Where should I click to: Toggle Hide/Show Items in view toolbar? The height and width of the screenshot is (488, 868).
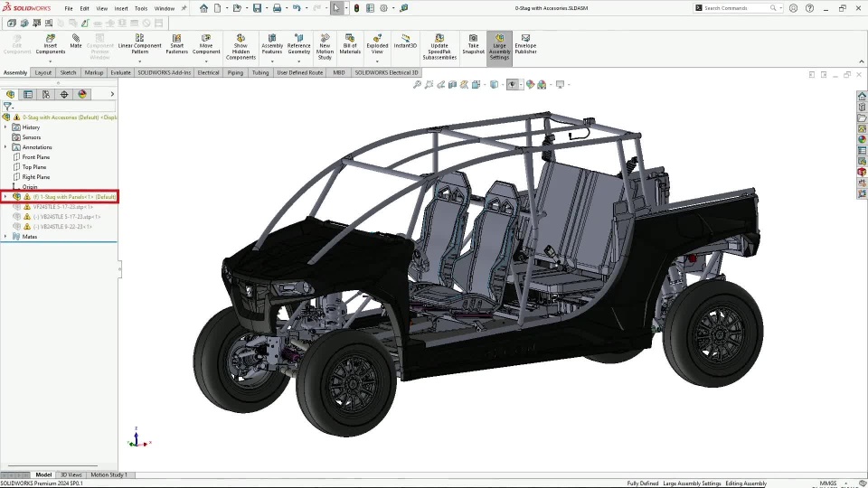click(x=512, y=85)
